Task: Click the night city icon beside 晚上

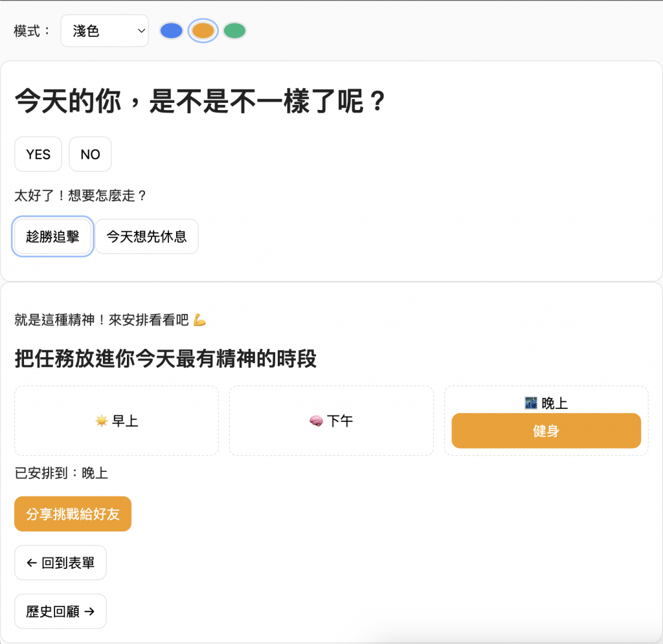Action: 531,403
